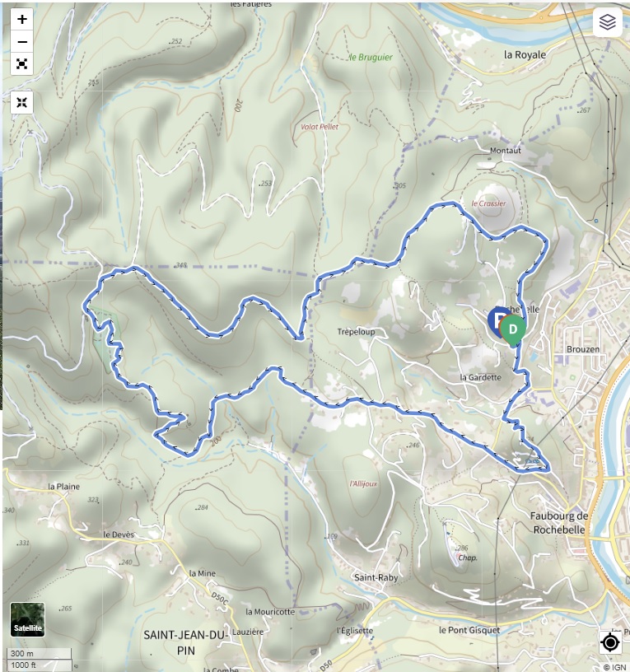Click the SAINT-JEAN-DU-PIN town label
This screenshot has height=672, width=630.
click(185, 643)
